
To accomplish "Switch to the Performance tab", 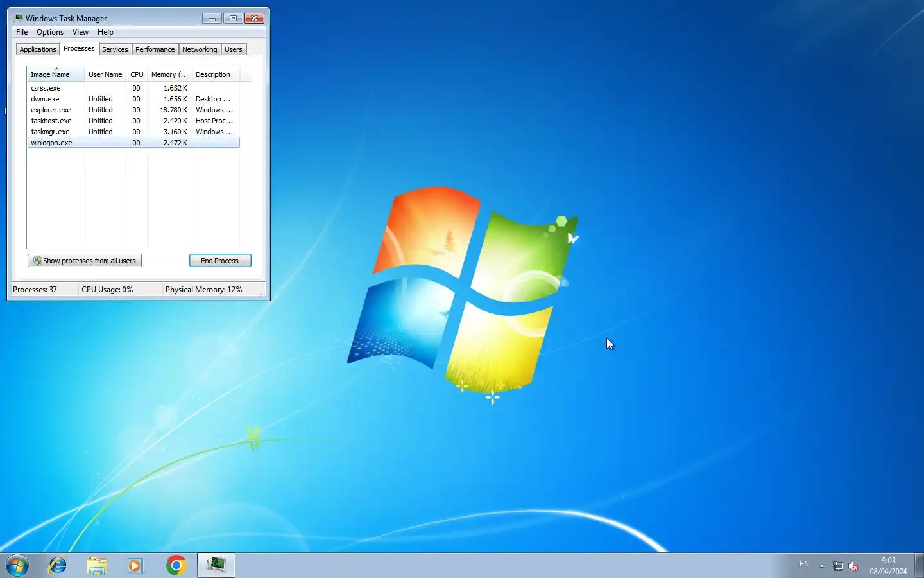I will click(155, 49).
